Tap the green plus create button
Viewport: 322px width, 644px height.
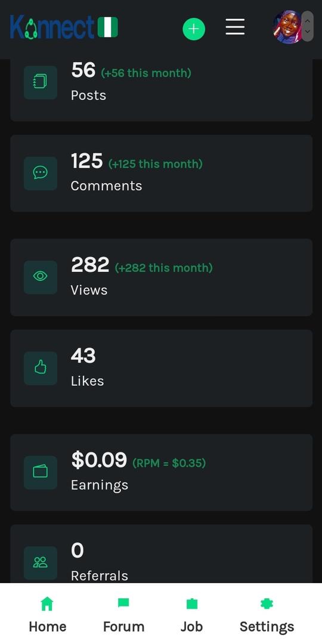point(194,29)
